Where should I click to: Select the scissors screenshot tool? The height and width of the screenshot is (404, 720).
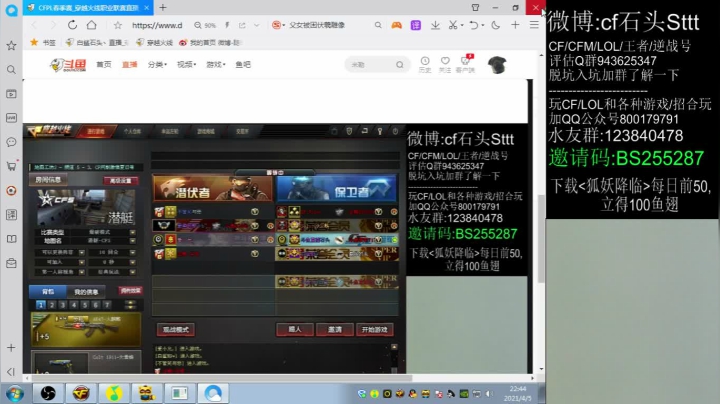point(453,25)
